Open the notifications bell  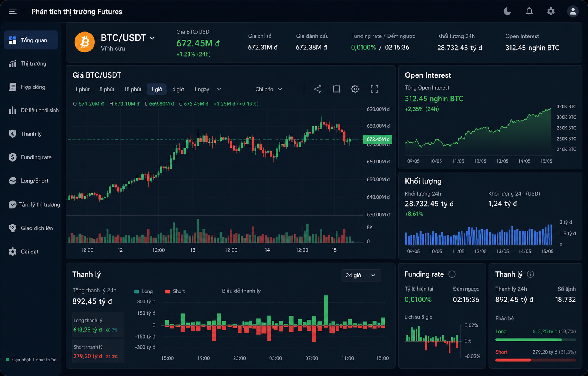click(x=529, y=11)
